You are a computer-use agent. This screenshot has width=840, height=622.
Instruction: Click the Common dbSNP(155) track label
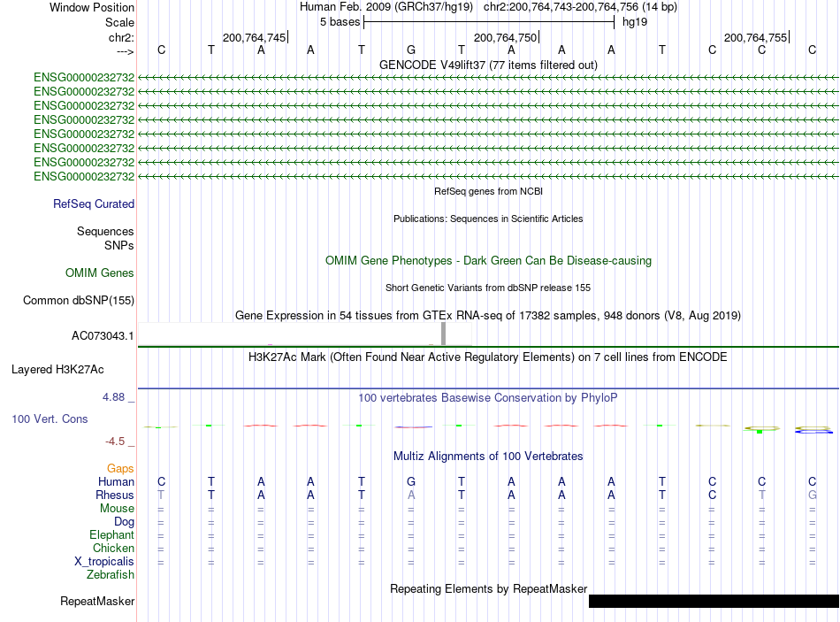79,300
